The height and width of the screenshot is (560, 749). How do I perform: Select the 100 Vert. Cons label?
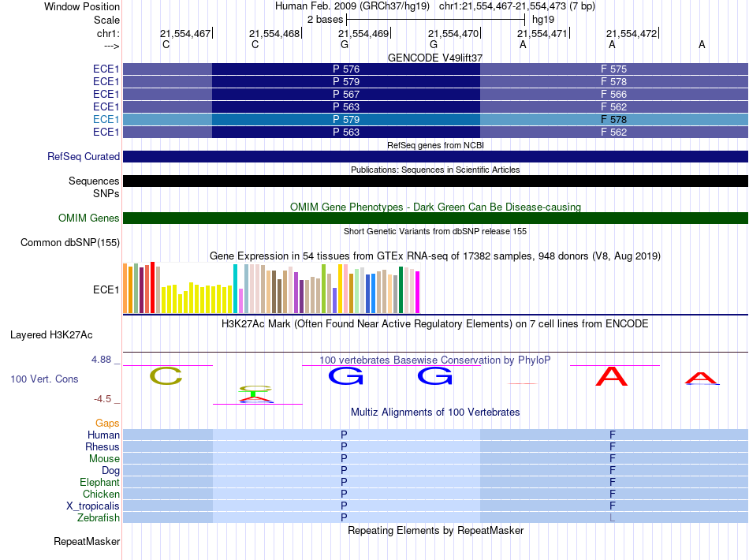[x=44, y=379]
